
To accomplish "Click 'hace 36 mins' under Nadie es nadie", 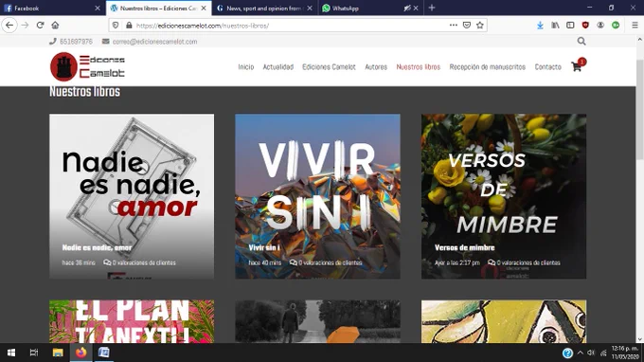I will pyautogui.click(x=79, y=262).
